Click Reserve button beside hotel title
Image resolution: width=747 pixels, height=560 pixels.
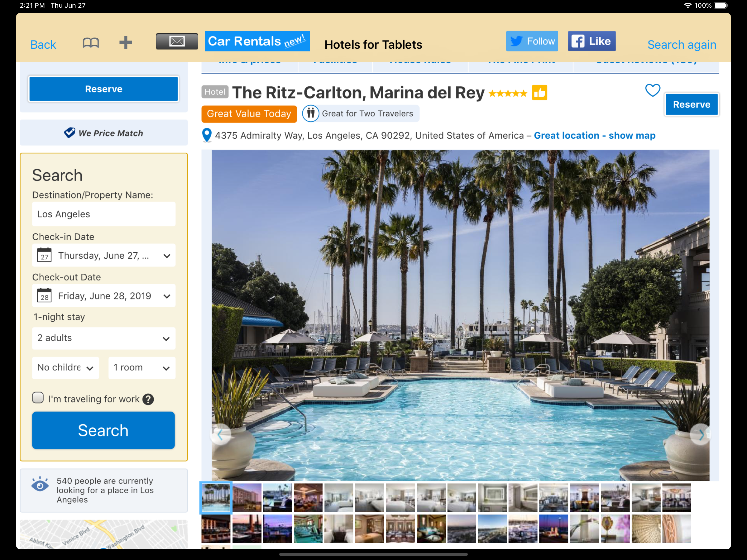pos(691,104)
